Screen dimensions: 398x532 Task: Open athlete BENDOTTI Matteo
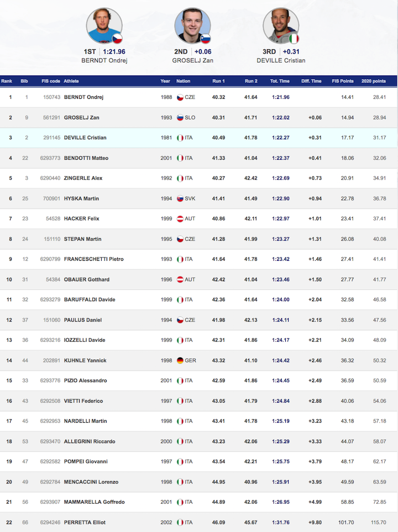[86, 158]
